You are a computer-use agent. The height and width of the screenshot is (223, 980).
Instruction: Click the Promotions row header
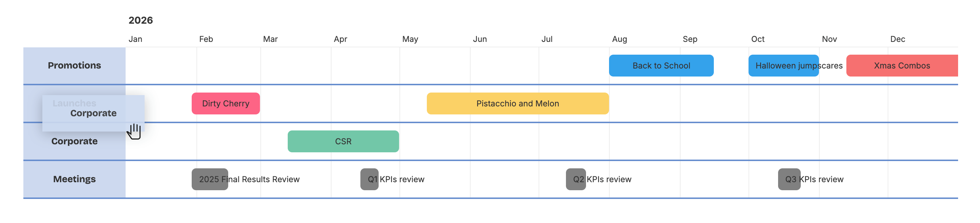point(74,65)
